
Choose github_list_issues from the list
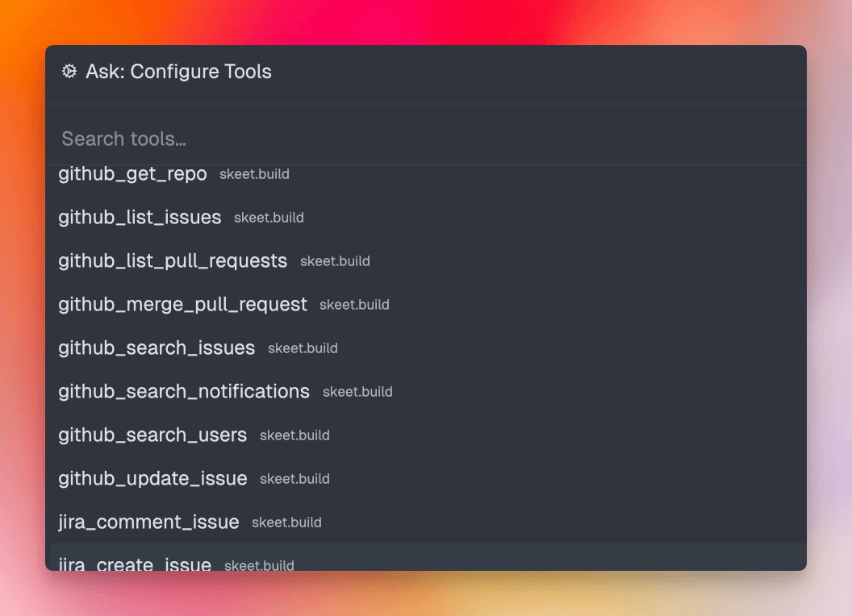pyautogui.click(x=428, y=217)
